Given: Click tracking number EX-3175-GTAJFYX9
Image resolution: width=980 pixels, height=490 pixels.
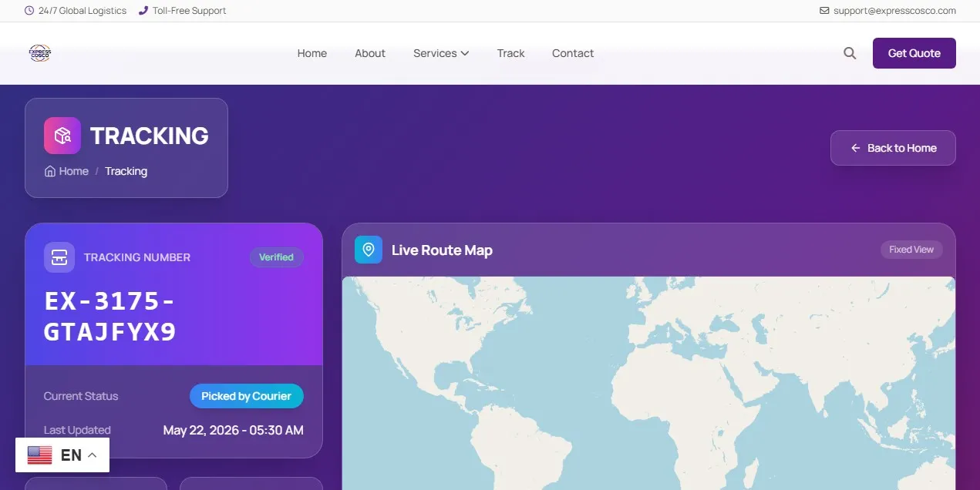Looking at the screenshot, I should point(110,316).
